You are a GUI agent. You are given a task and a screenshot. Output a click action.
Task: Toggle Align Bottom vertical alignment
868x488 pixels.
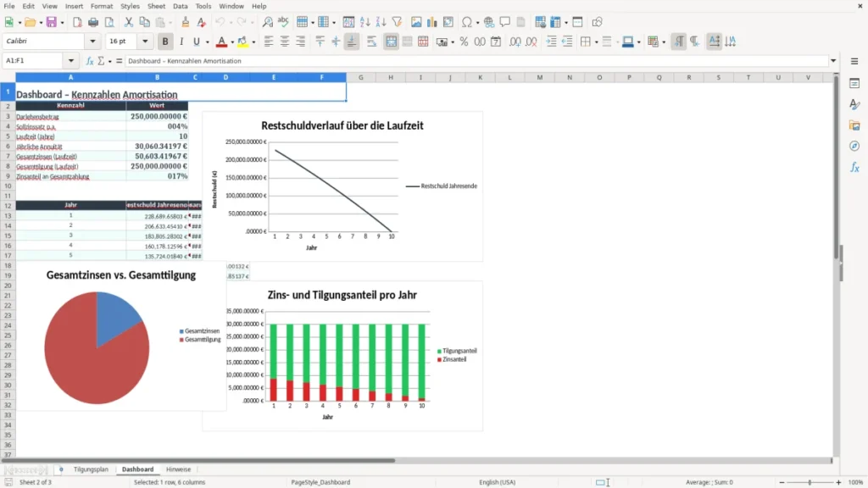tap(352, 42)
